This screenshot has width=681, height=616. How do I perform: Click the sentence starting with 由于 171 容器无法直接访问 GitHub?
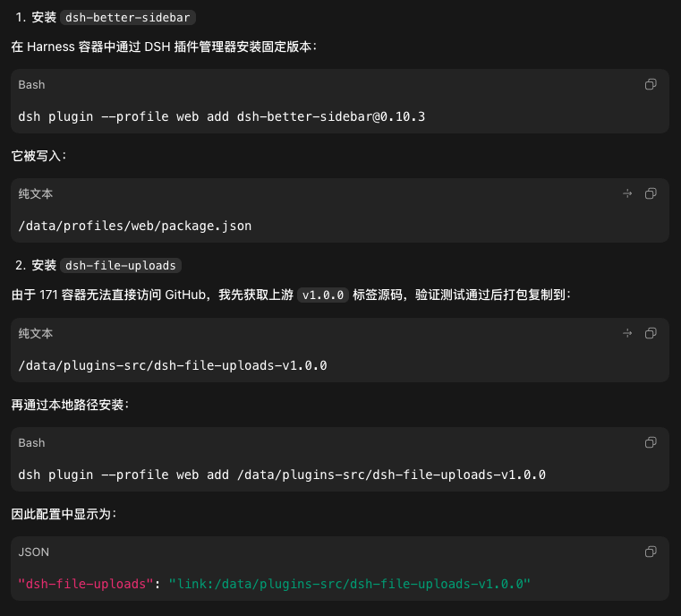point(292,295)
